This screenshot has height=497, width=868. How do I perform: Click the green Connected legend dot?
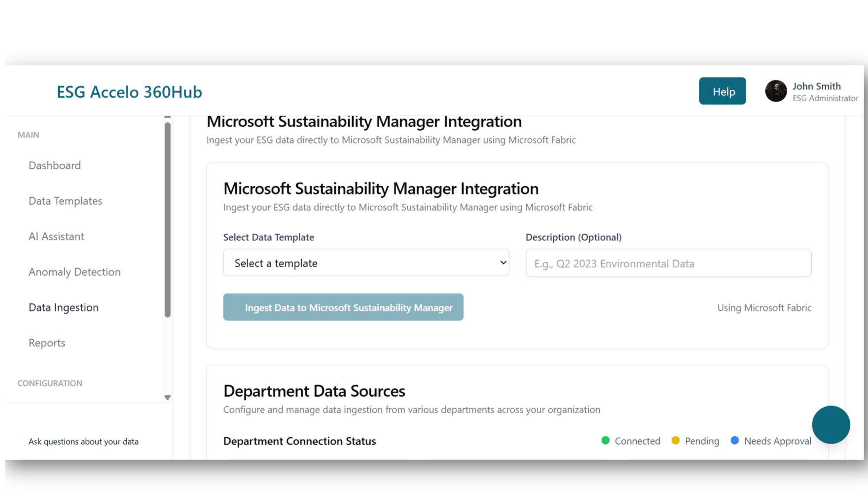coord(606,440)
